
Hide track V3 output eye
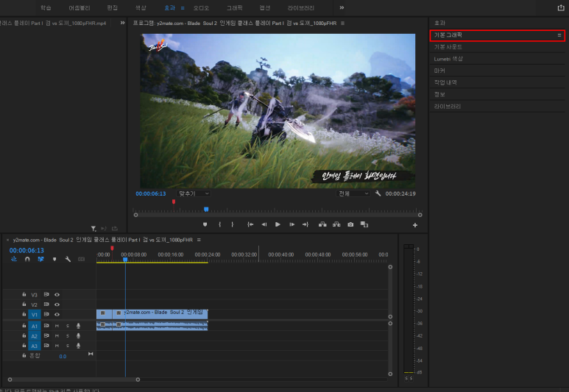[x=57, y=294]
